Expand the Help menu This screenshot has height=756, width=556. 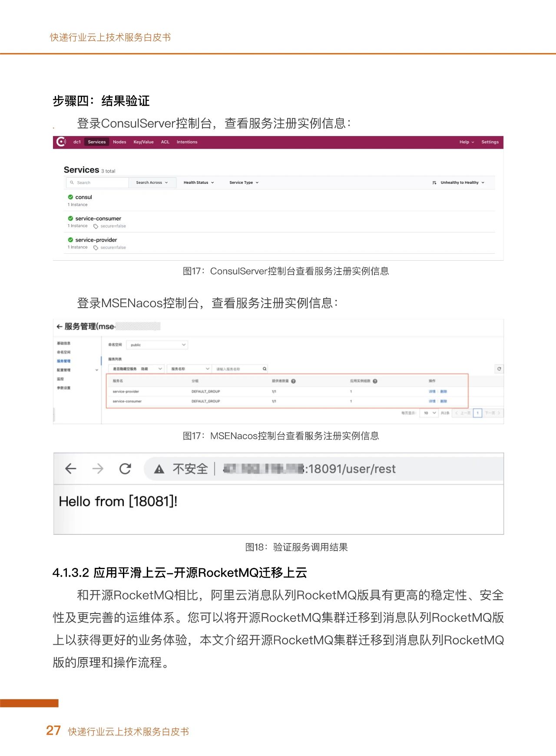pyautogui.click(x=467, y=142)
